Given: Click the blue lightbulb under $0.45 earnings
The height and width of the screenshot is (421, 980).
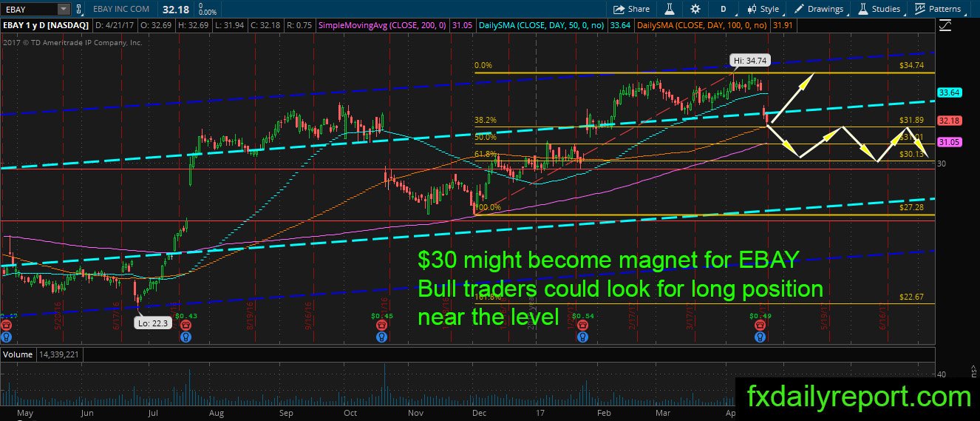Looking at the screenshot, I should tap(381, 337).
